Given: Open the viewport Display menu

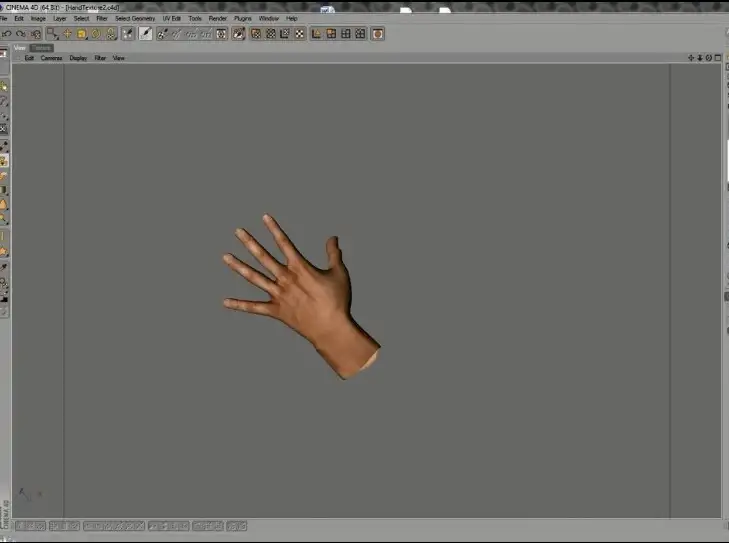Looking at the screenshot, I should point(79,58).
